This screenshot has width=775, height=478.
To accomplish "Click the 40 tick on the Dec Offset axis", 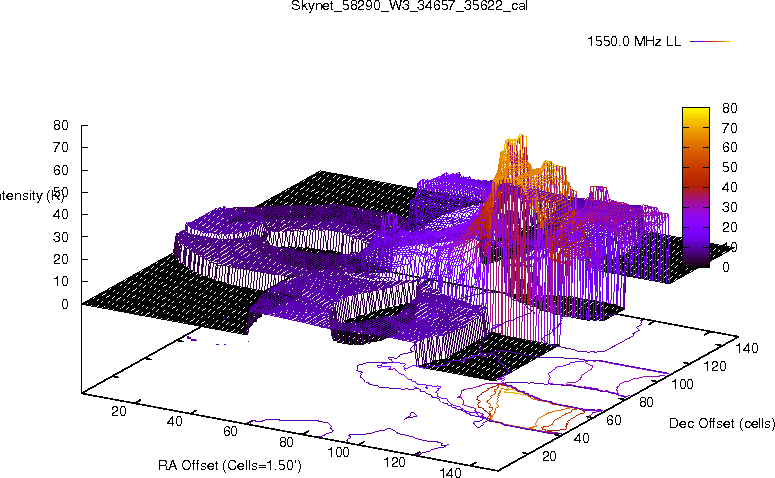I will 581,438.
